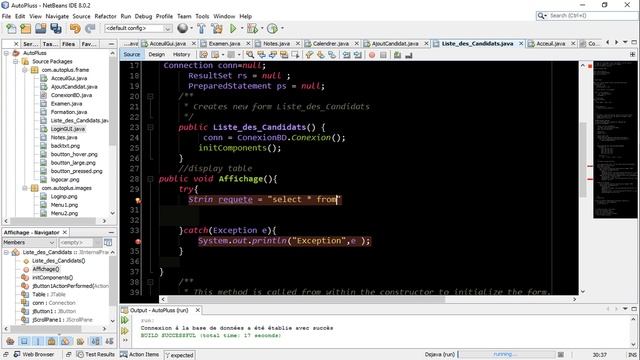Click the Stop Macro Recording icon
640x360 pixels.
(383, 55)
